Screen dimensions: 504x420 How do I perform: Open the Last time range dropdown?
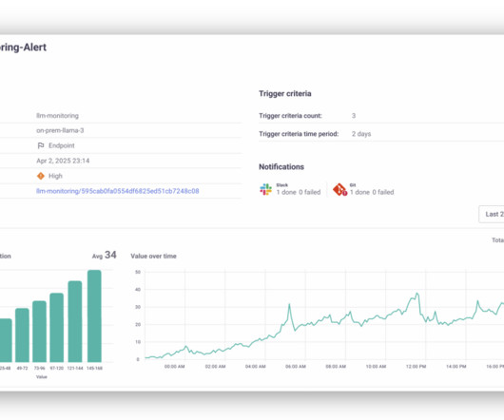(x=492, y=214)
